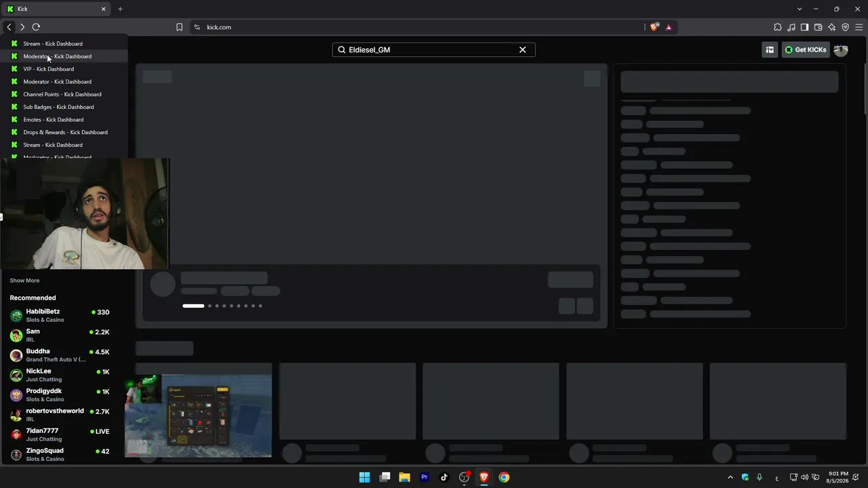Screen dimensions: 868x488
Task: Open the Brave Rewards triangle icon
Action: [x=669, y=27]
